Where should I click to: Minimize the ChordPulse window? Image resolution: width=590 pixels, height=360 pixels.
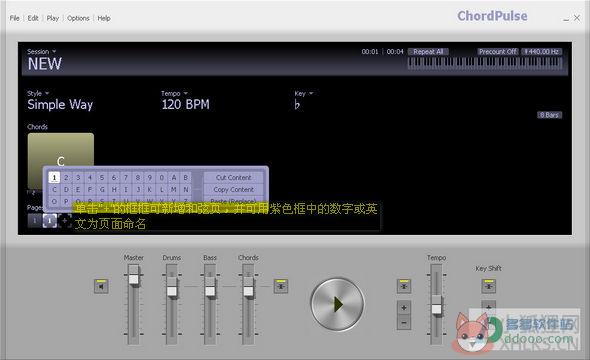tap(566, 18)
